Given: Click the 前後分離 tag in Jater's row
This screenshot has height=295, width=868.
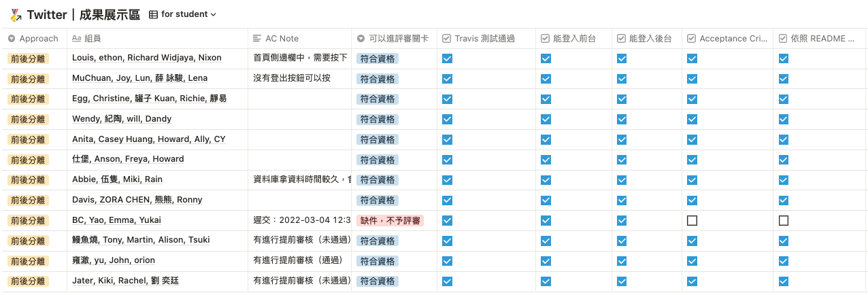Looking at the screenshot, I should (x=28, y=281).
